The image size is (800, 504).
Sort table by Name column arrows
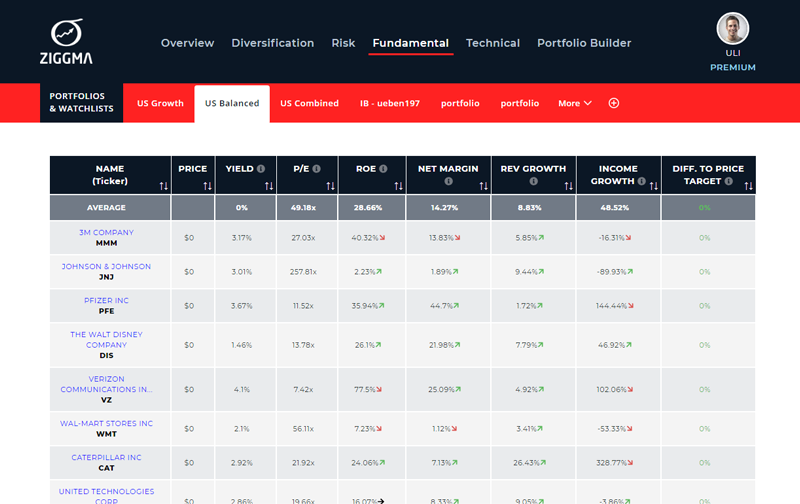click(x=163, y=186)
